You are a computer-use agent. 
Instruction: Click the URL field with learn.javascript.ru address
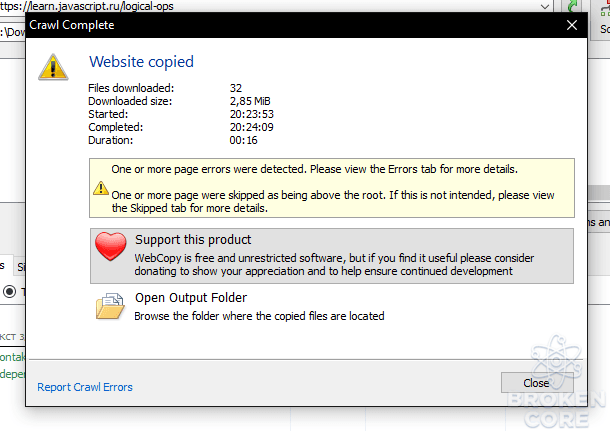272,6
